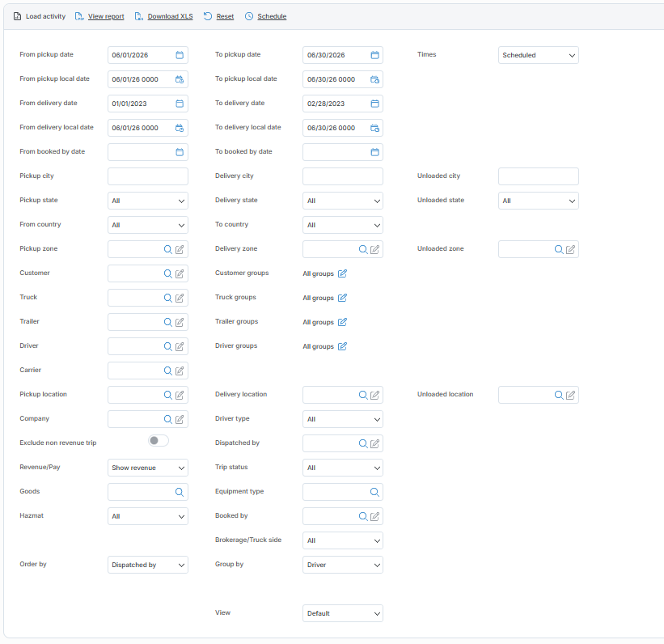The image size is (664, 644).
Task: Expand Driver type dropdown
Action: pos(343,419)
